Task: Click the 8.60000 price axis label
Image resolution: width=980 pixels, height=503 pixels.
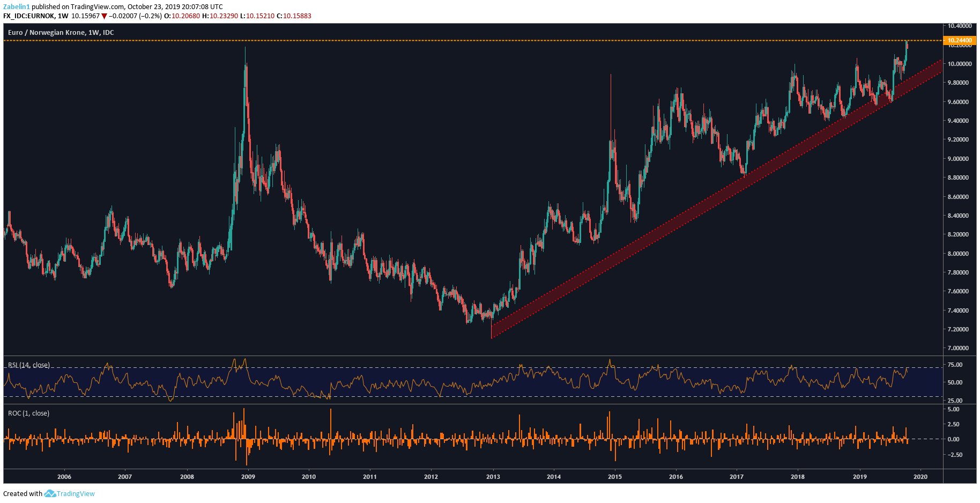Action: [958, 197]
